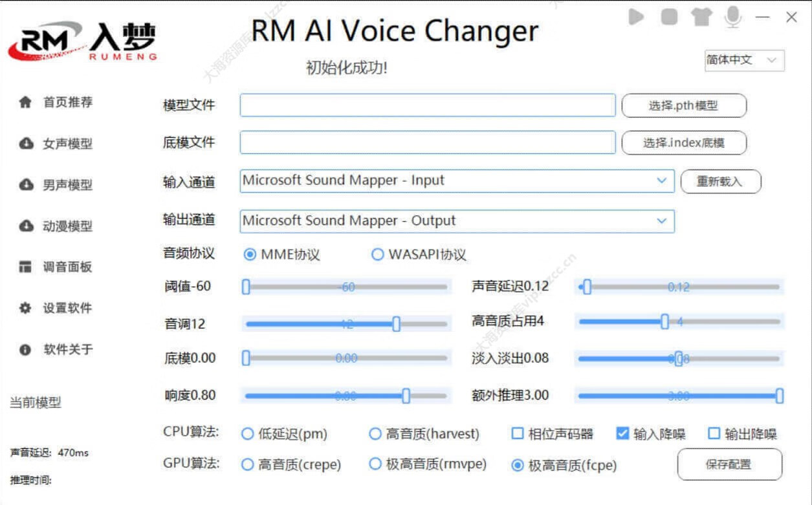
Task: Click 选择.index底模 button
Action: (x=684, y=143)
